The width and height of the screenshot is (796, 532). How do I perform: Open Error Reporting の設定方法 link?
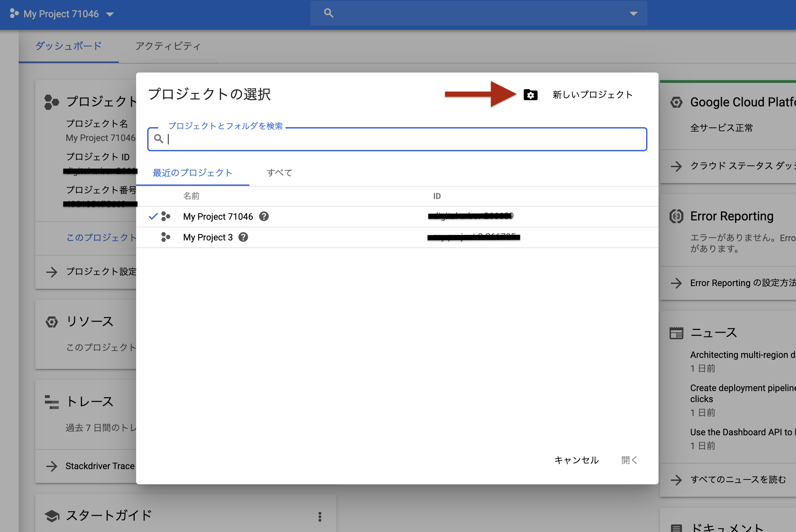point(743,283)
